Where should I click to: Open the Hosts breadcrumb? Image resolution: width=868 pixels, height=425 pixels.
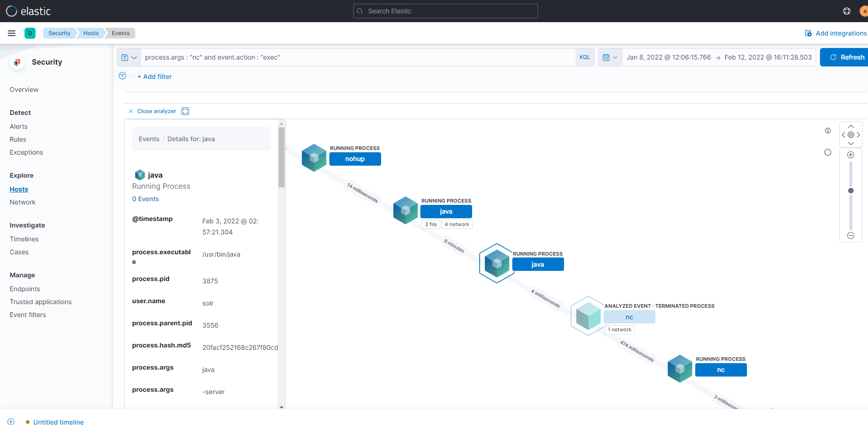coord(91,33)
